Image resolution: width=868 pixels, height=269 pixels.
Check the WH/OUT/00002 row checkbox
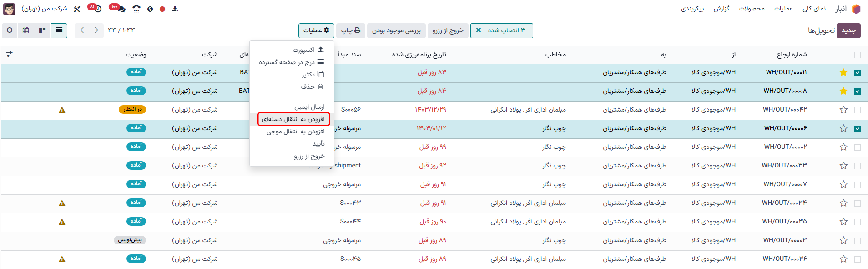[x=858, y=147]
